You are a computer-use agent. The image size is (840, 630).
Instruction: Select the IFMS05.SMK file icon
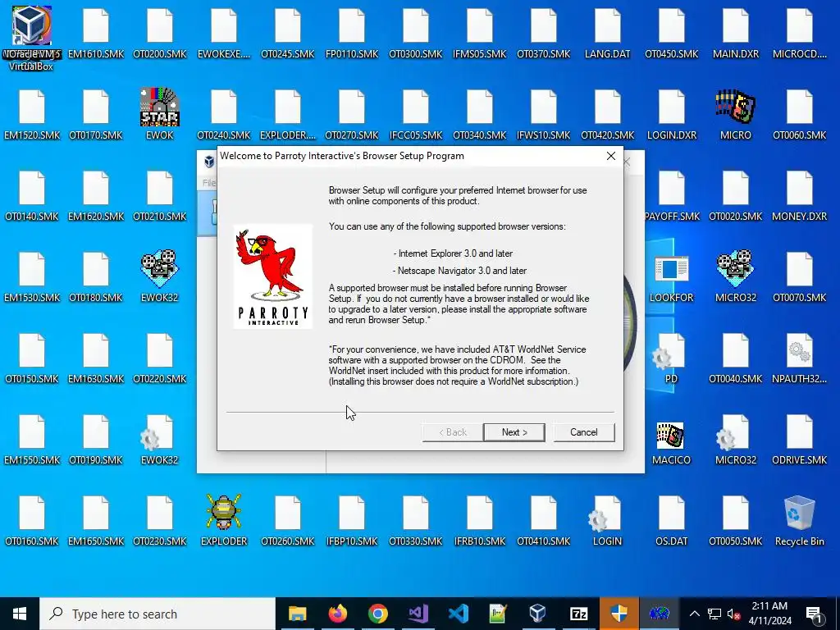[479, 32]
